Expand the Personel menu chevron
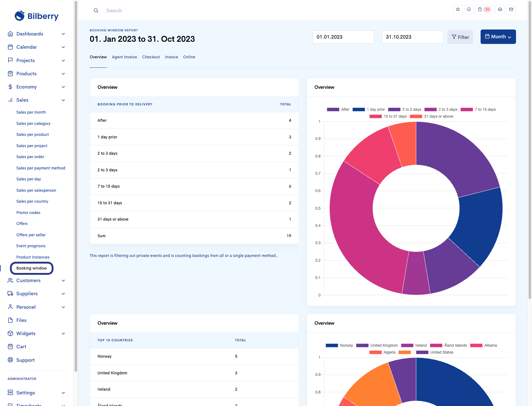Screen dimensions: 532x406 (63, 307)
